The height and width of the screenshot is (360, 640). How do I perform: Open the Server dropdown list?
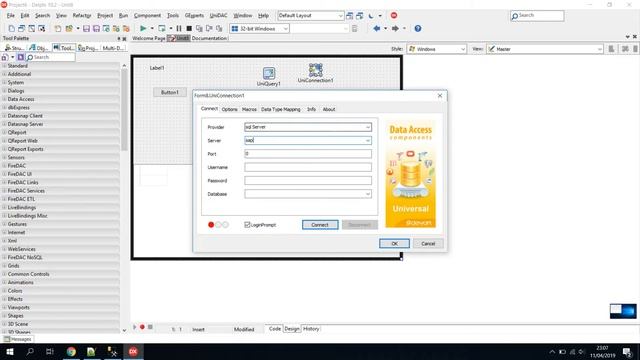click(368, 140)
